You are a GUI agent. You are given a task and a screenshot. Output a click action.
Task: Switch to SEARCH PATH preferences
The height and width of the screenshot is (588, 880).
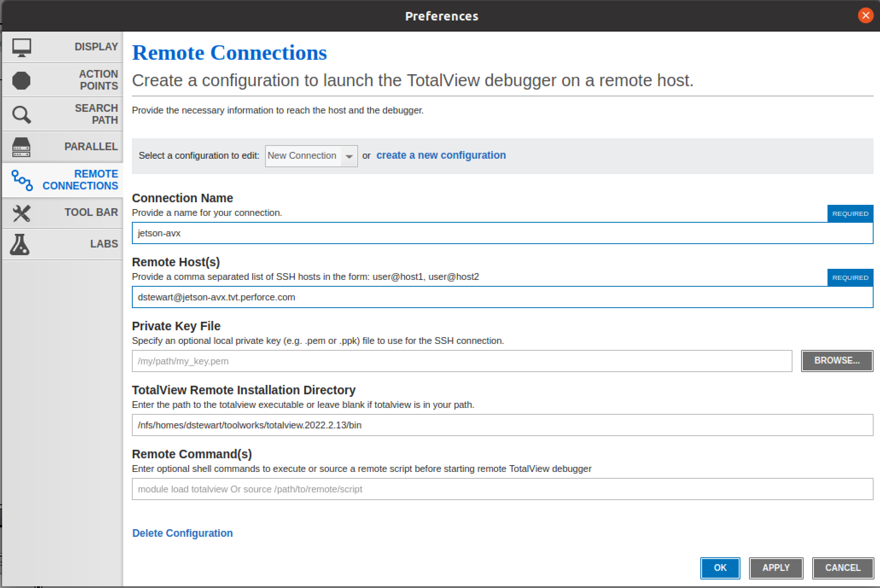(x=62, y=114)
